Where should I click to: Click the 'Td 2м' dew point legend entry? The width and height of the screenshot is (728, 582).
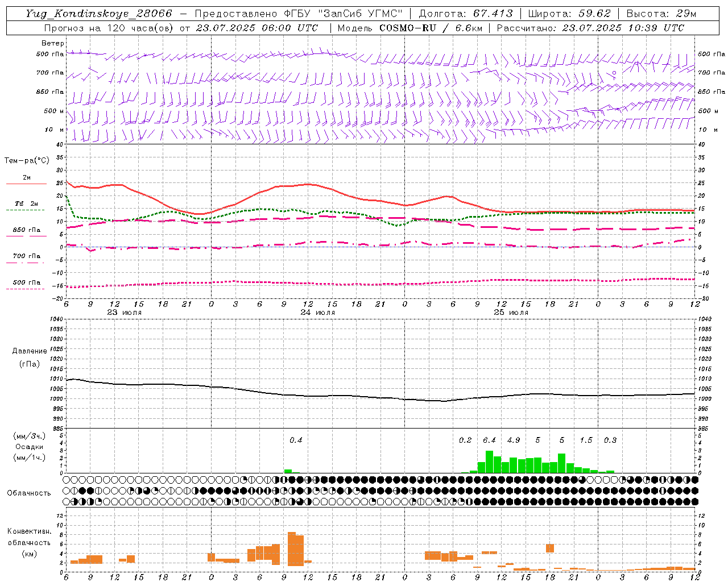(27, 203)
